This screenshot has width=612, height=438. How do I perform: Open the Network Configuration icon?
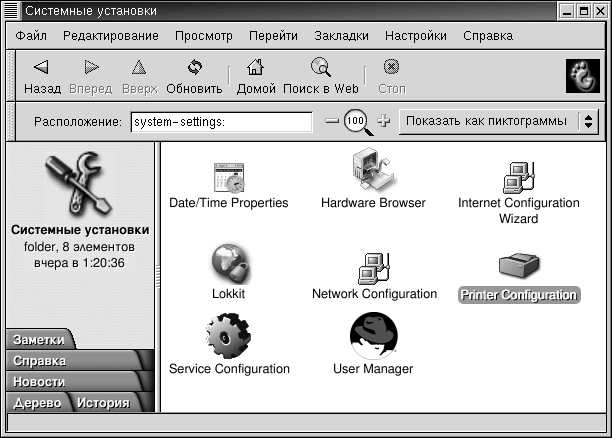[x=374, y=268]
